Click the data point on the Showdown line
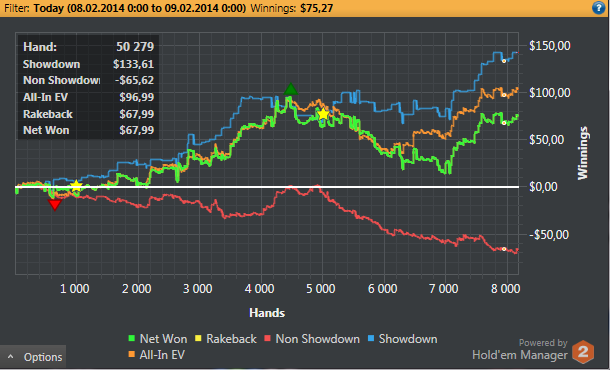This screenshot has height=370, width=610. [x=504, y=61]
